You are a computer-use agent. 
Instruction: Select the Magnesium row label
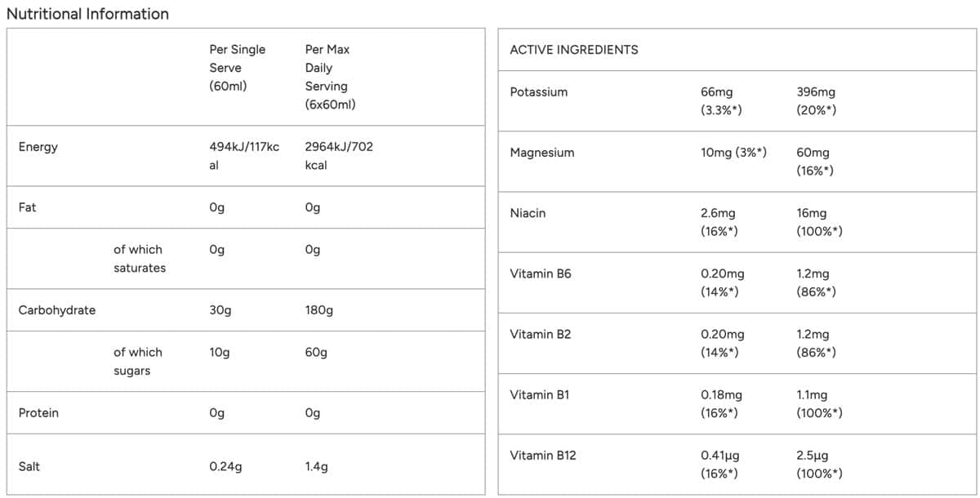point(541,153)
